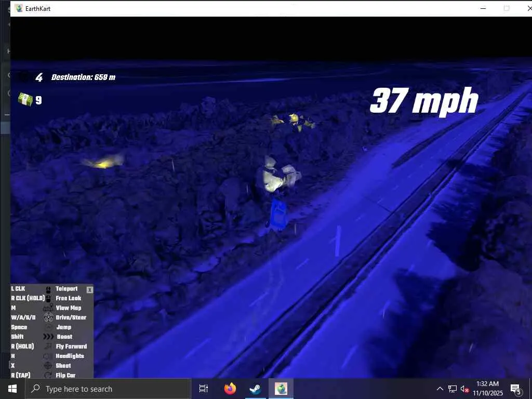This screenshot has height=399, width=532.
Task: Click the race position number "4"
Action: pos(39,77)
